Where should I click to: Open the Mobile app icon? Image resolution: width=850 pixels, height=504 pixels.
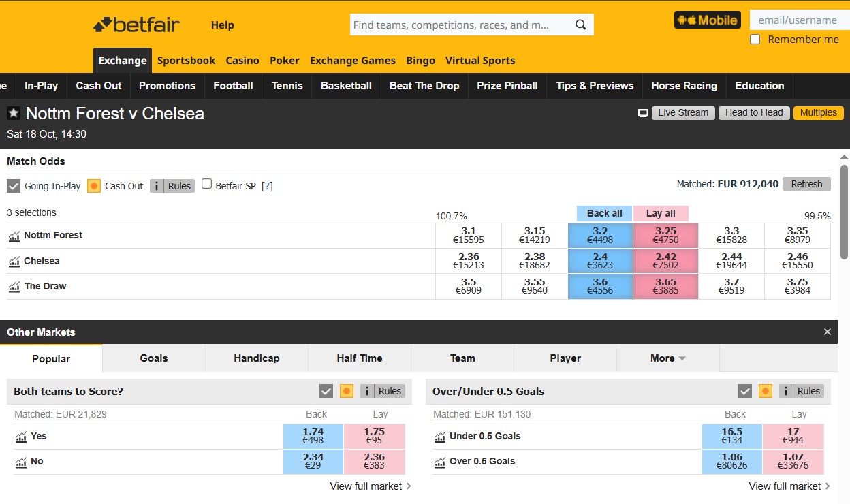click(x=707, y=20)
